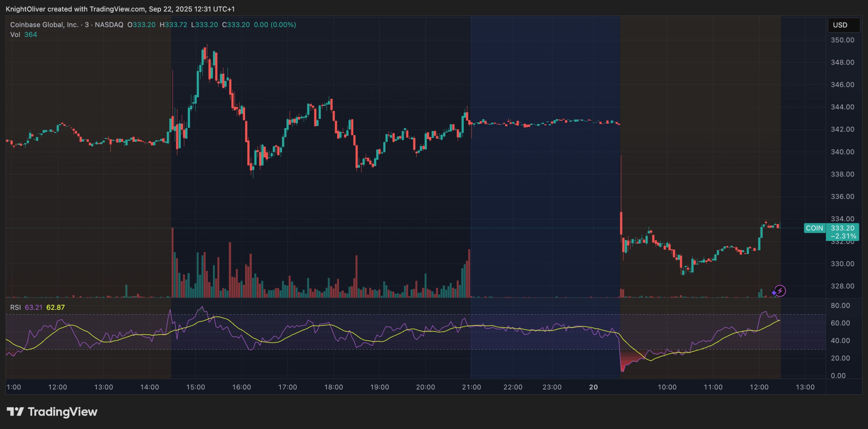Click the 350.00 level on the price scale

coord(842,40)
